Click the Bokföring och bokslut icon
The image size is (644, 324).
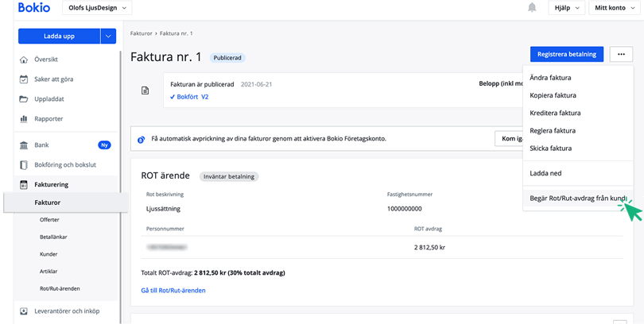click(x=24, y=164)
